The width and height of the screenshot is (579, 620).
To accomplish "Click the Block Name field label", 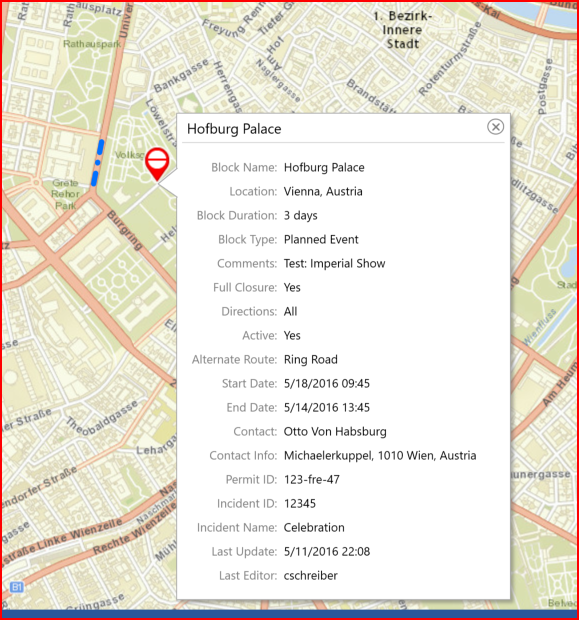I will point(244,167).
